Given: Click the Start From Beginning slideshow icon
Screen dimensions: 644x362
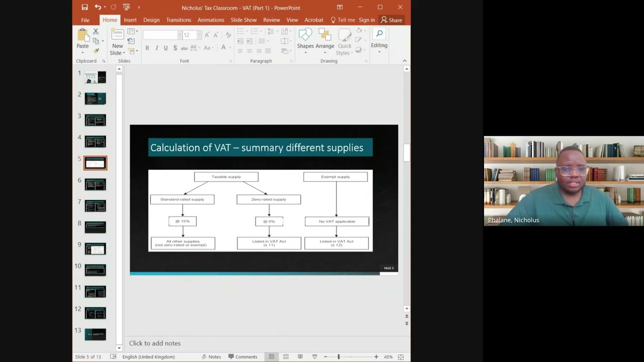Looking at the screenshot, I should coord(126,8).
